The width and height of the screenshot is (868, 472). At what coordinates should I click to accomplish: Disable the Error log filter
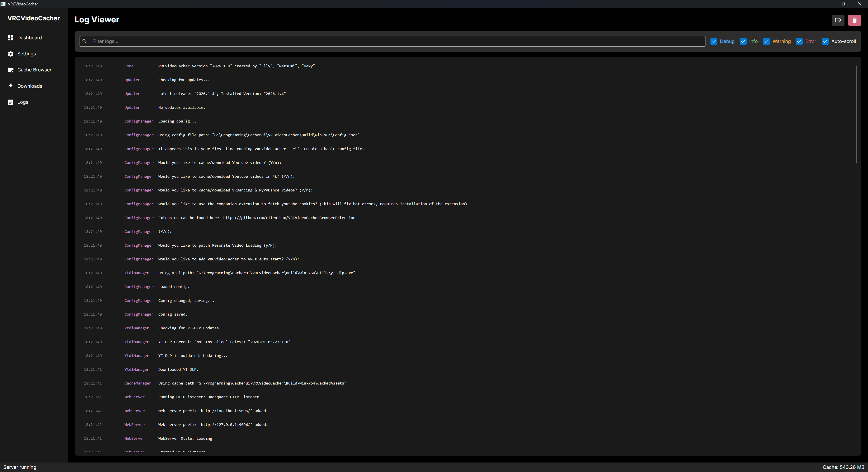click(799, 41)
